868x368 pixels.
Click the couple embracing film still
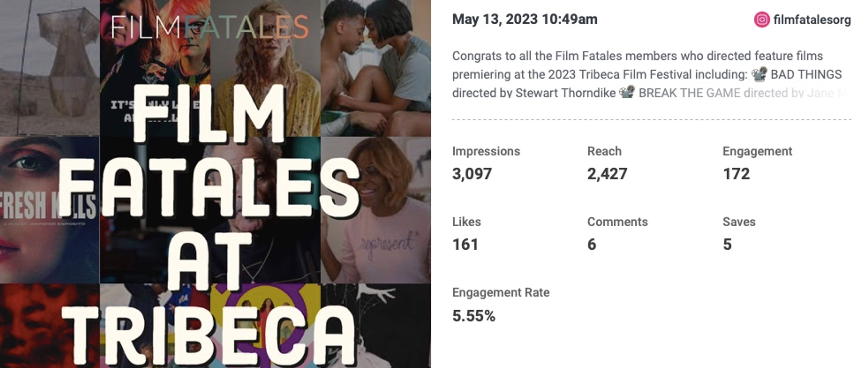pos(376,68)
